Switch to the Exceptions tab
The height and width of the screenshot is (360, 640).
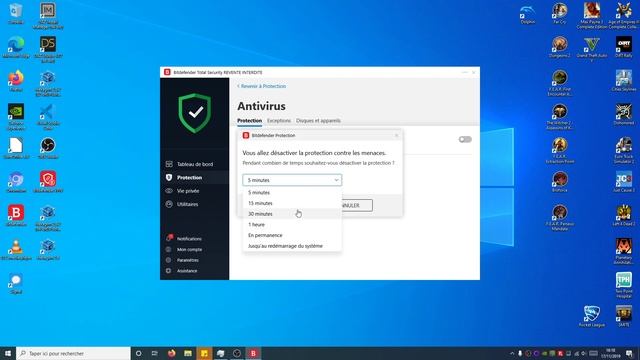point(279,120)
